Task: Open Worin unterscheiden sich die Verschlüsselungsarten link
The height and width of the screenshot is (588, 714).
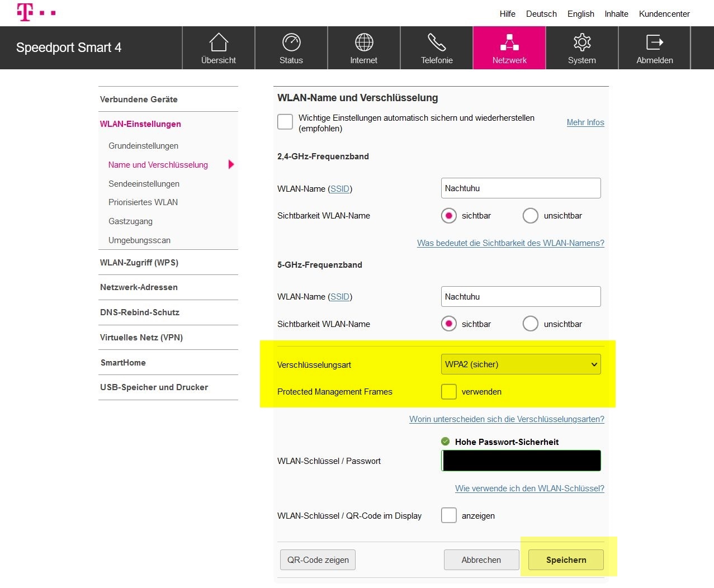Action: (x=507, y=419)
